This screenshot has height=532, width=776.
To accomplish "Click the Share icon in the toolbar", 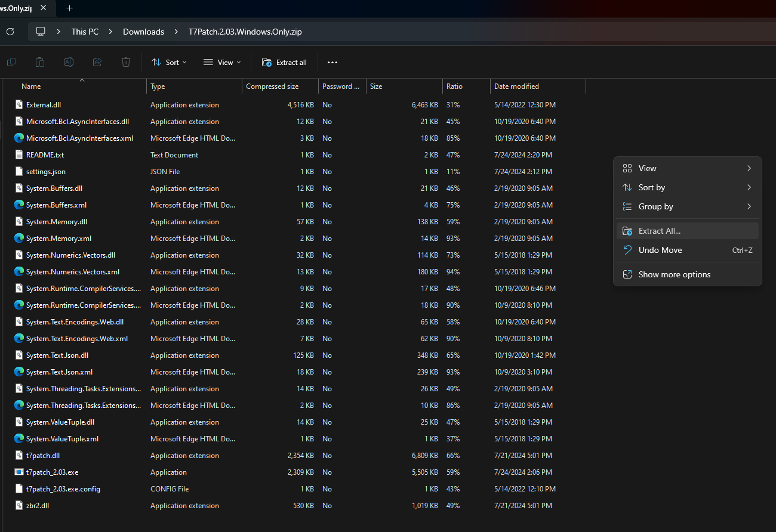I will pos(97,62).
